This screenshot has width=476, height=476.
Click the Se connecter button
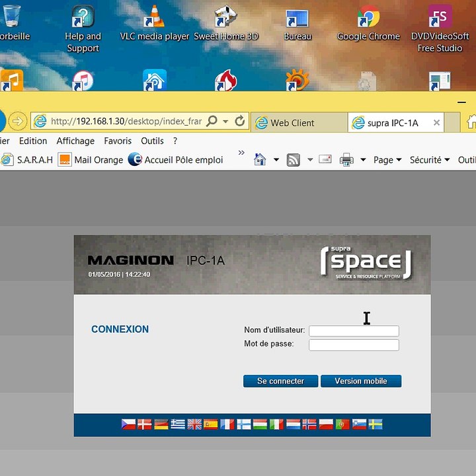click(x=280, y=381)
